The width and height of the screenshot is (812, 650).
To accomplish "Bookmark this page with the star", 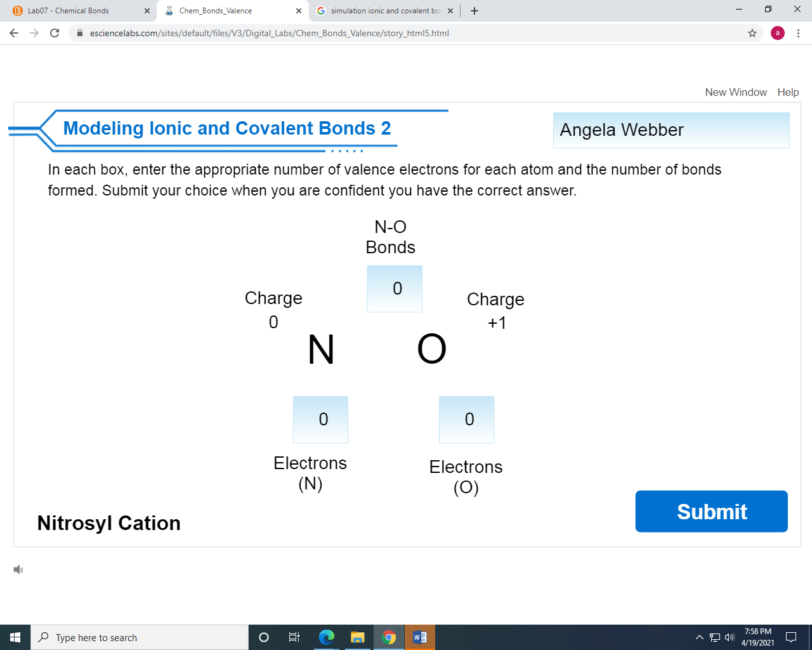I will (752, 33).
